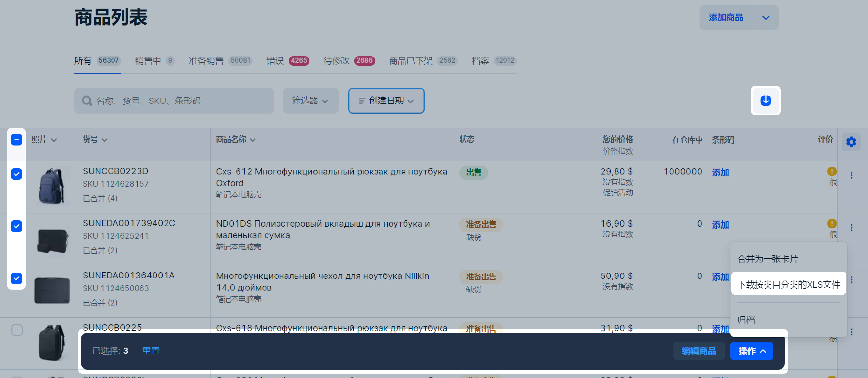Image resolution: width=868 pixels, height=378 pixels.
Task: Open three-dot menu for SUNCCB0223D row
Action: pyautogui.click(x=851, y=175)
